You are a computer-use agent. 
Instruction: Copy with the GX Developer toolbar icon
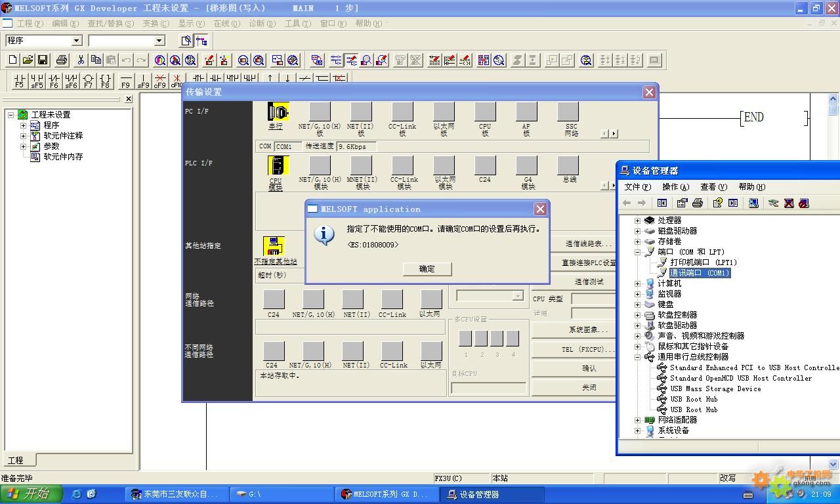[x=96, y=60]
